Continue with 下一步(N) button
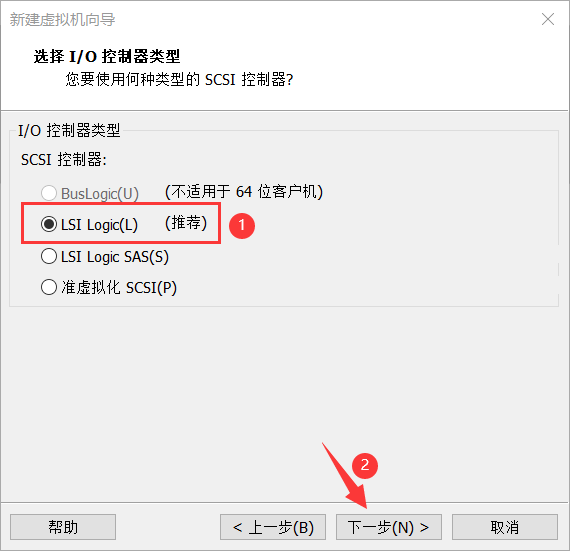 tap(389, 527)
